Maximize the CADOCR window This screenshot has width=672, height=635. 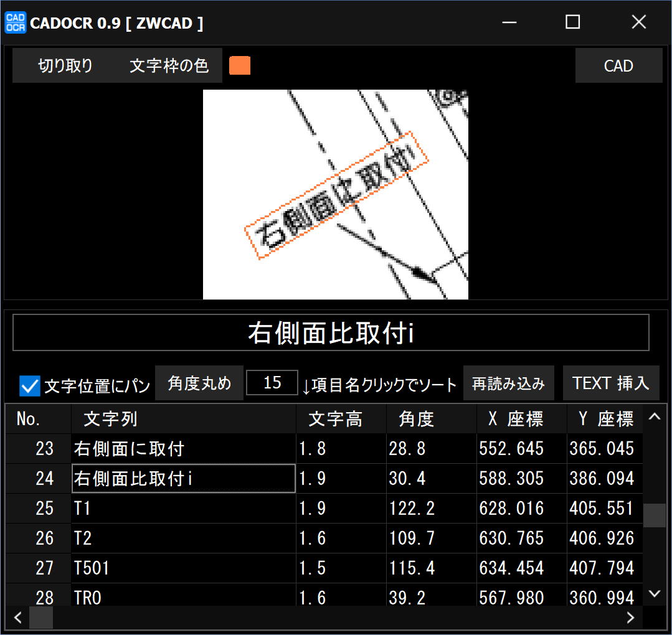(x=572, y=22)
